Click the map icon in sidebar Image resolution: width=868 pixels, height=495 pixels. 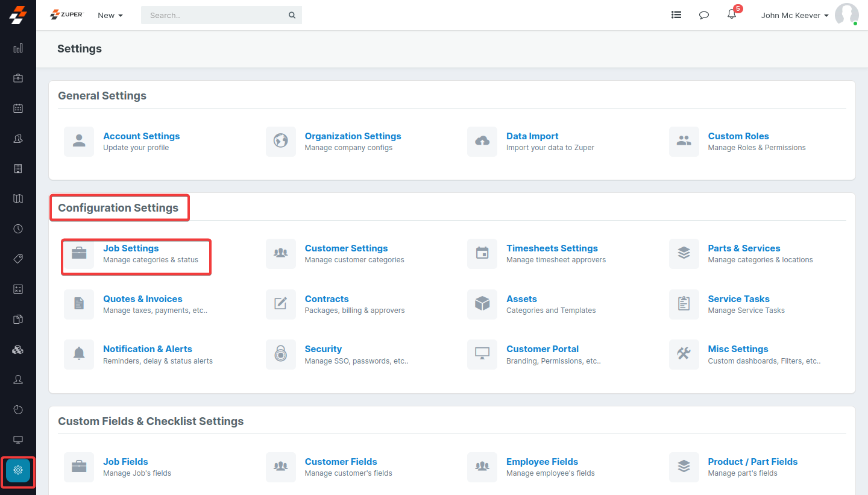point(18,199)
